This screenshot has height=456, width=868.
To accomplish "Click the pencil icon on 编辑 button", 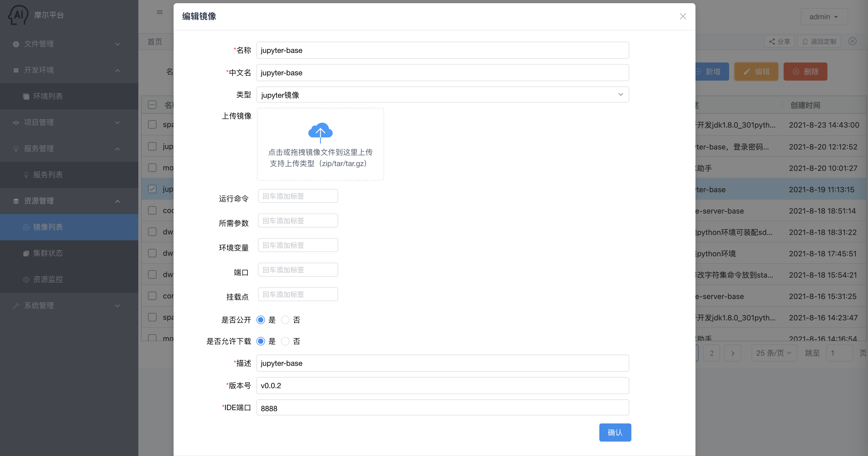I will (x=747, y=72).
